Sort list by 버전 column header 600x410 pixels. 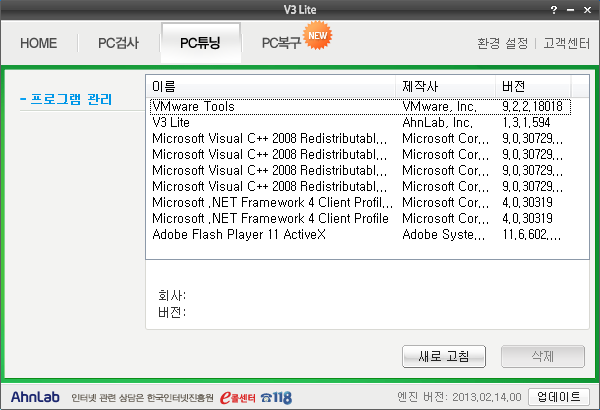(533, 86)
